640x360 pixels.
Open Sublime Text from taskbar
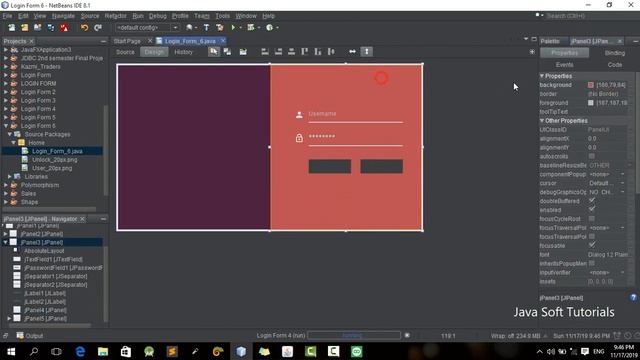click(x=172, y=351)
